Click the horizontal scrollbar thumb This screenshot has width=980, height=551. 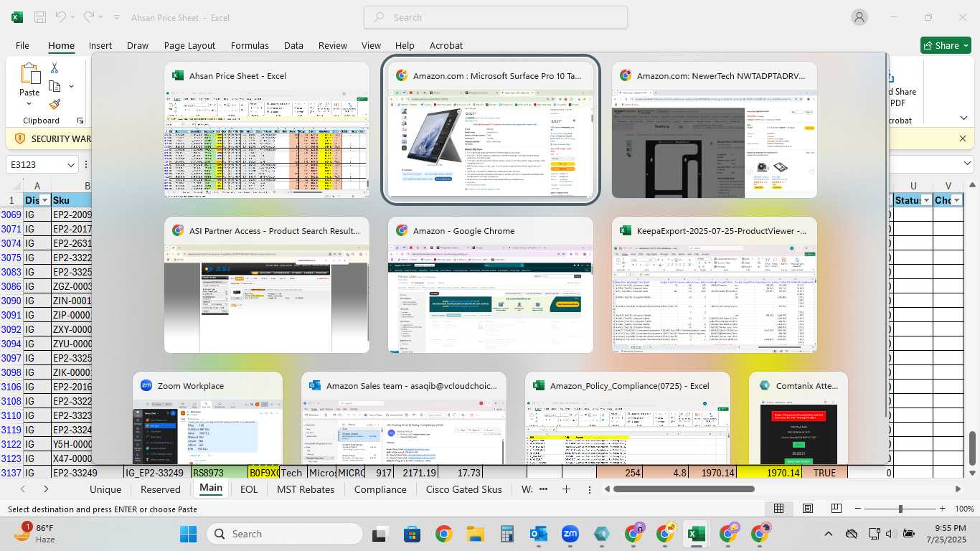click(684, 489)
